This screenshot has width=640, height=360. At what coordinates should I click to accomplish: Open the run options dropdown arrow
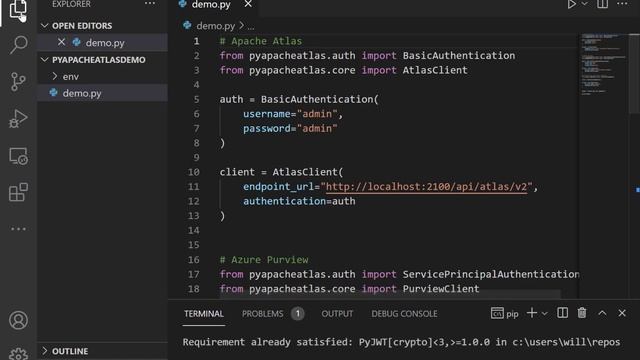click(584, 4)
